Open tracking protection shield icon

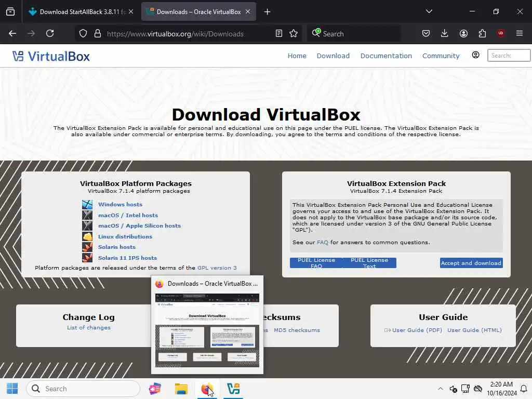83,34
